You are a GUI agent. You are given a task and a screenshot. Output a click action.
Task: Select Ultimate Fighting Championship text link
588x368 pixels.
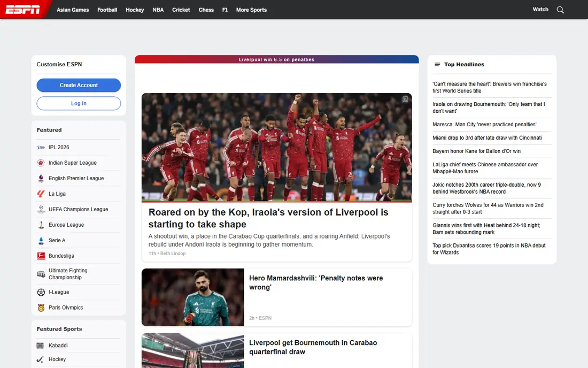click(x=68, y=274)
